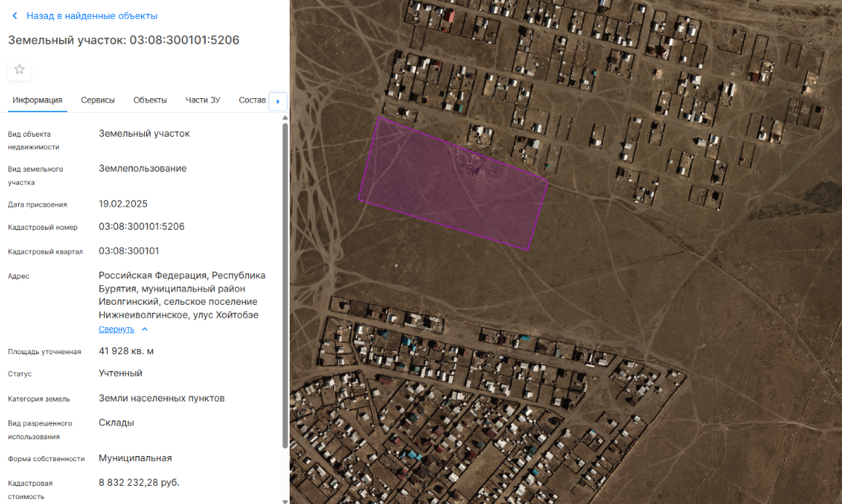Click the Площадь уточненная label
The image size is (842, 504).
(x=44, y=352)
